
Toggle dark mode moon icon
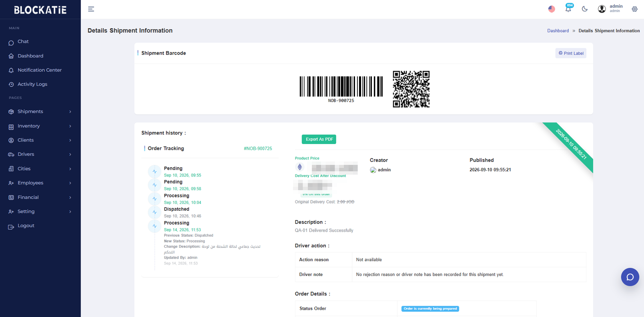click(x=585, y=9)
